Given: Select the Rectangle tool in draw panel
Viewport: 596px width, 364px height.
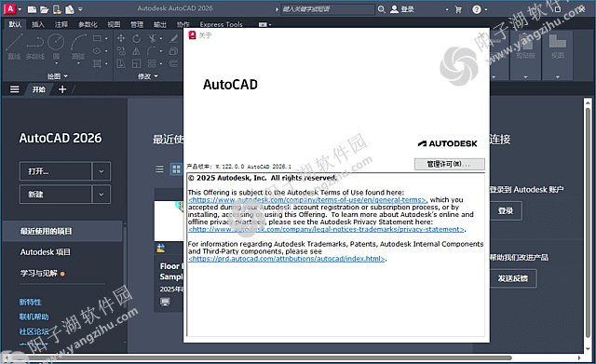Looking at the screenshot, I should [x=97, y=38].
